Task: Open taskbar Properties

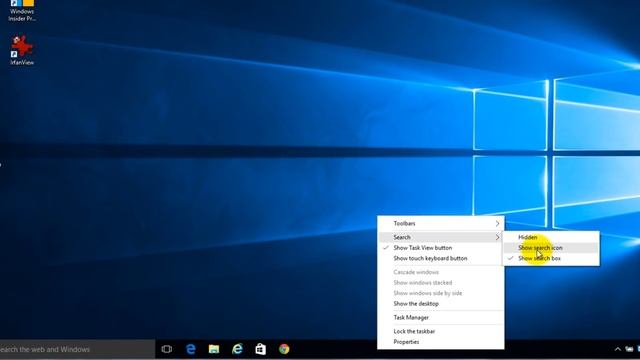Action: click(x=441, y=342)
